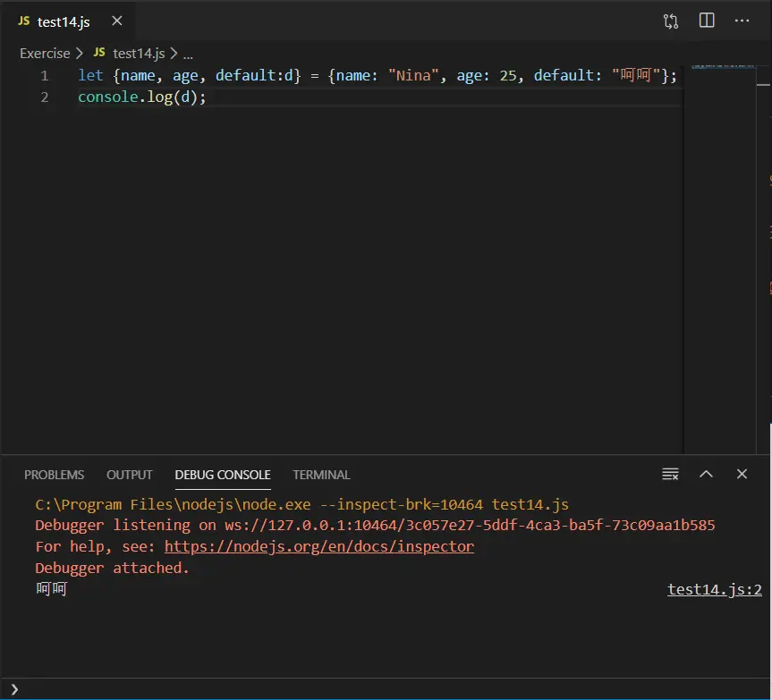Click the 'let' keyword on line 1
This screenshot has width=772, height=700.
point(90,75)
